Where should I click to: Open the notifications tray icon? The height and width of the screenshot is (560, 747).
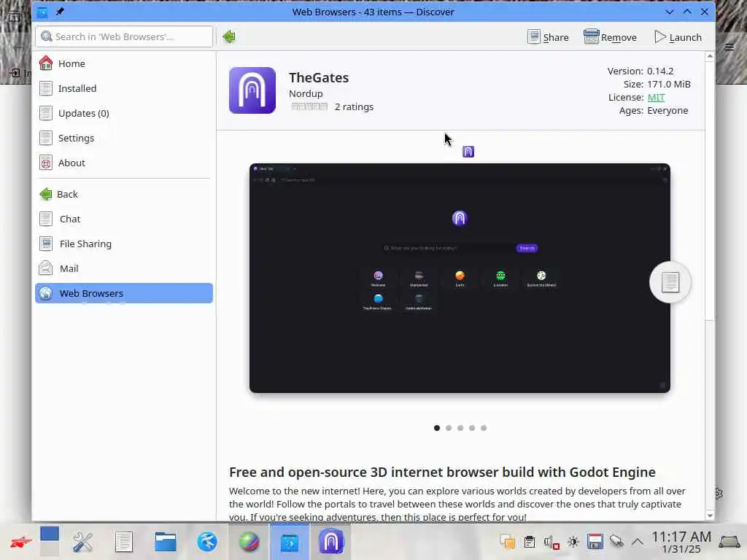(x=508, y=542)
